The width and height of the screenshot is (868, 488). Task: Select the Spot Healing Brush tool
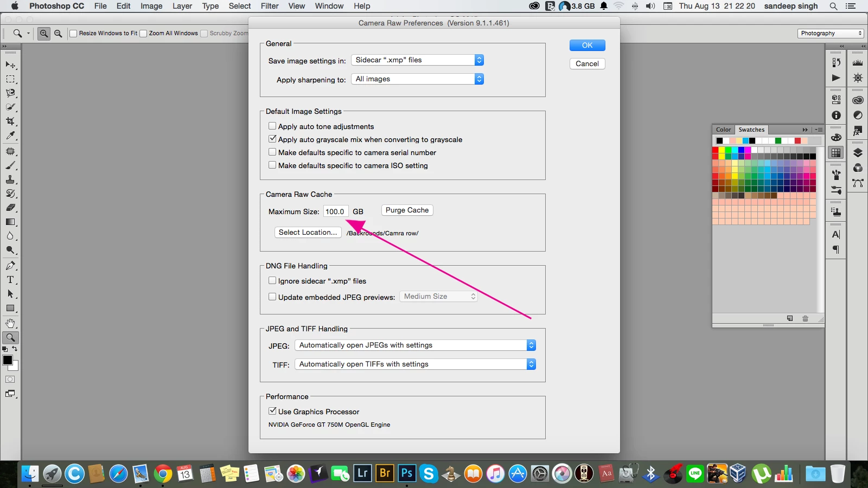(x=10, y=151)
